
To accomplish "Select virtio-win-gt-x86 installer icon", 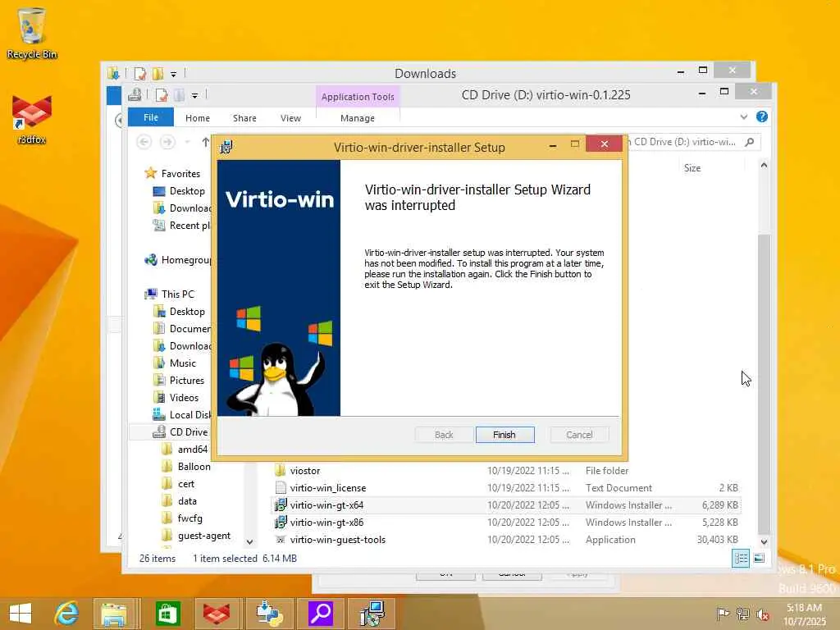I will [x=281, y=523].
